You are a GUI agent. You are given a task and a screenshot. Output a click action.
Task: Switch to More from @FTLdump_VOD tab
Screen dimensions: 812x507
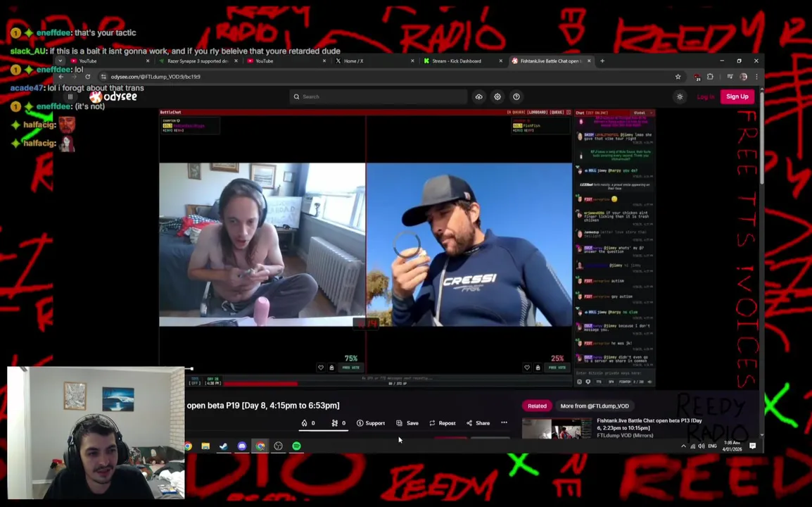click(x=595, y=406)
